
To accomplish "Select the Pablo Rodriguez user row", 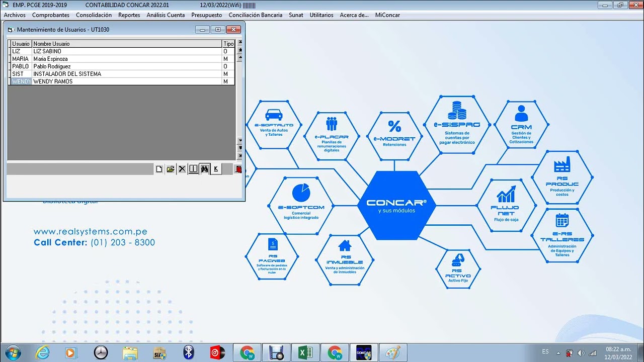I will tap(123, 66).
